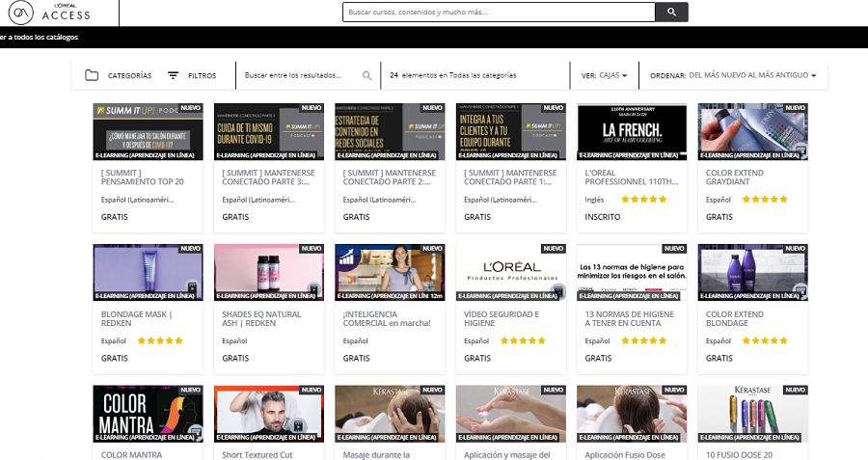The height and width of the screenshot is (460, 868).
Task: Click the star rating on the Color Extend Blondage card
Action: pos(765,340)
